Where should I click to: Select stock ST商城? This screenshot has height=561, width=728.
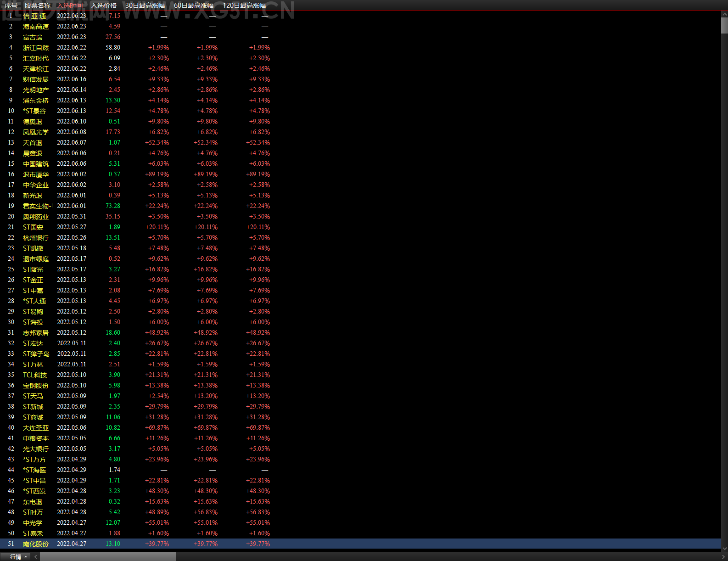(x=33, y=417)
